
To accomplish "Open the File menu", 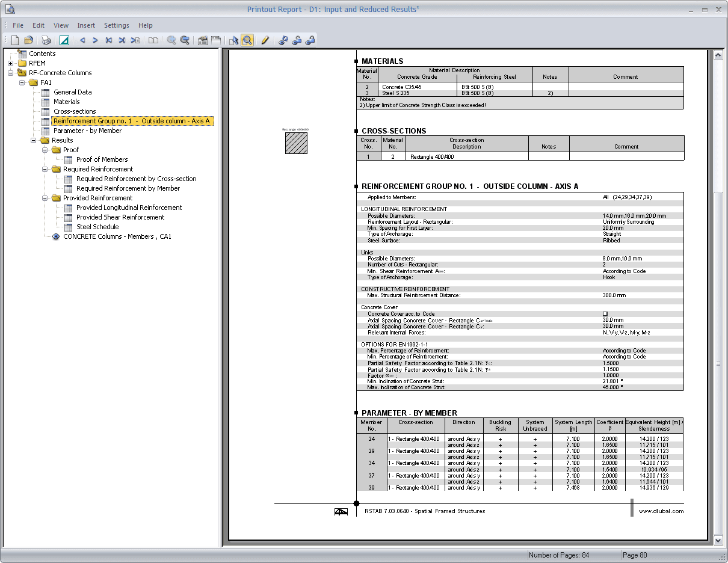I will pos(18,25).
